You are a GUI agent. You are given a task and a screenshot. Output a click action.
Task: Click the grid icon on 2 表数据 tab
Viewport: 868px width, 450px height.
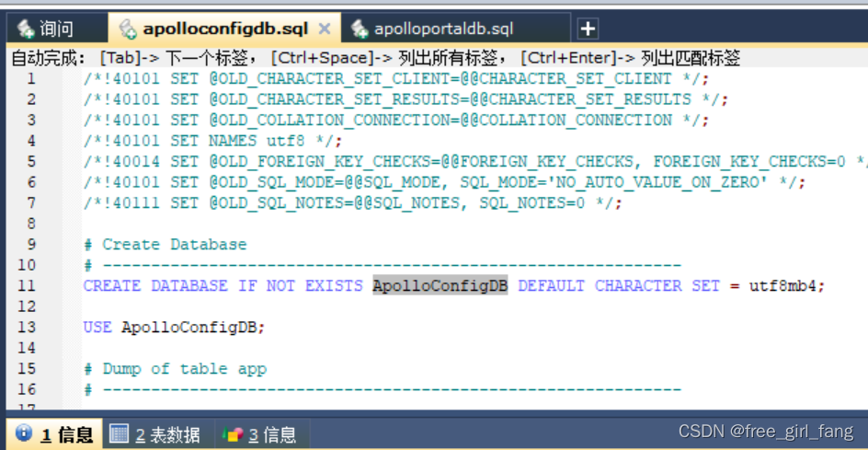(x=119, y=433)
